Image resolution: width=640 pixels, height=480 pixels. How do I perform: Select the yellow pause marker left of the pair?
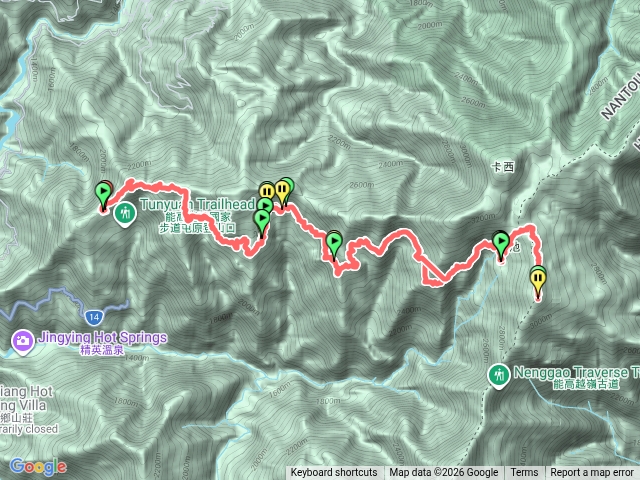(267, 191)
